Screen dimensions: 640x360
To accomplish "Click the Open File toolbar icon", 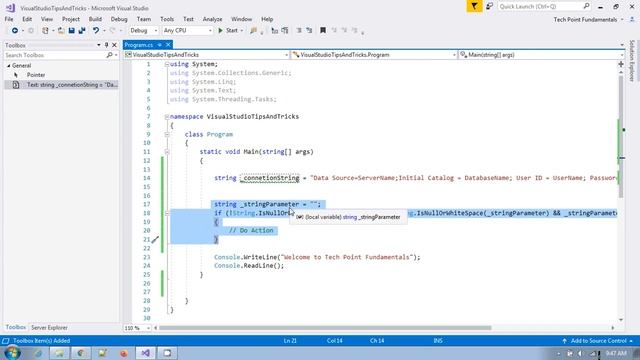I will pyautogui.click(x=61, y=31).
